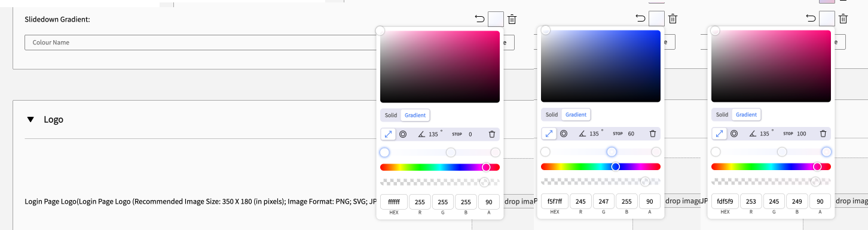Click the blue hue slider handle
The image size is (868, 230).
[x=616, y=167]
